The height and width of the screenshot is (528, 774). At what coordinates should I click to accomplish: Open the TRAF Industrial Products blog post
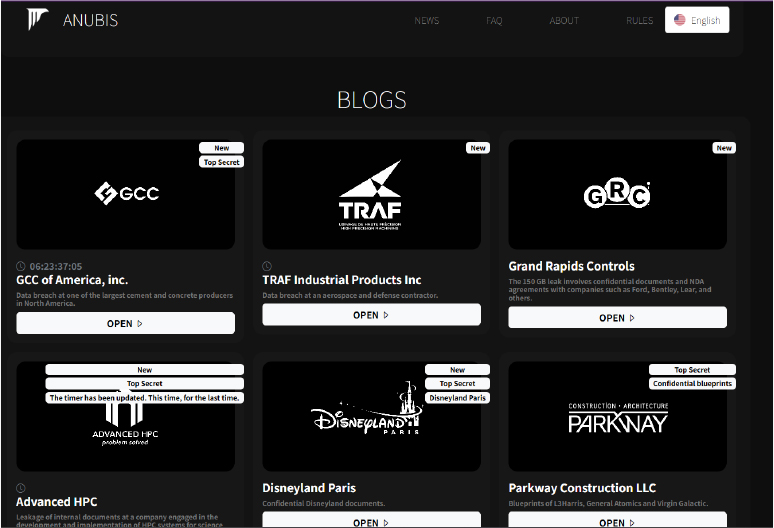(x=371, y=315)
